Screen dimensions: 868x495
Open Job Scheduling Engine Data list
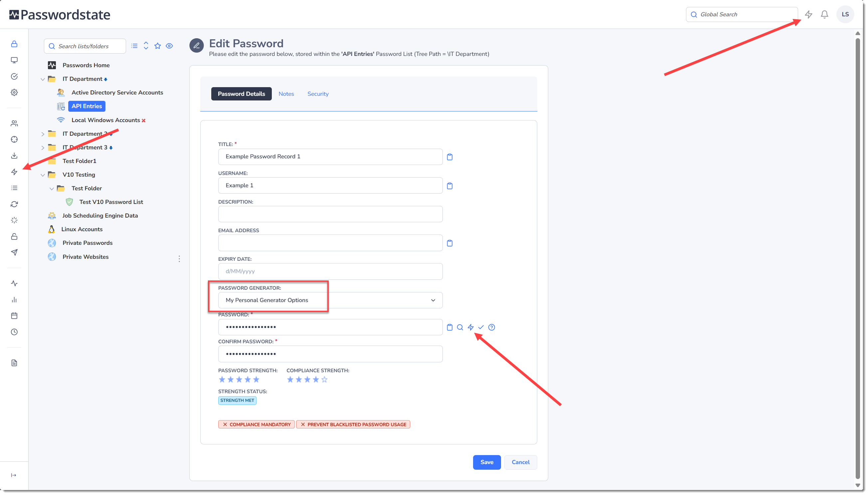(x=100, y=216)
